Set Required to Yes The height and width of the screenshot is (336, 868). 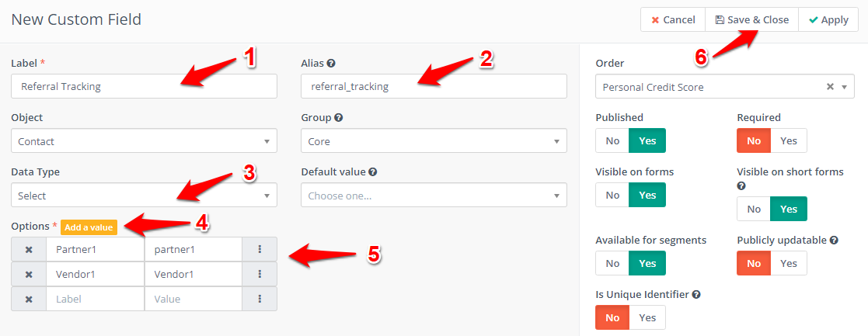click(788, 141)
